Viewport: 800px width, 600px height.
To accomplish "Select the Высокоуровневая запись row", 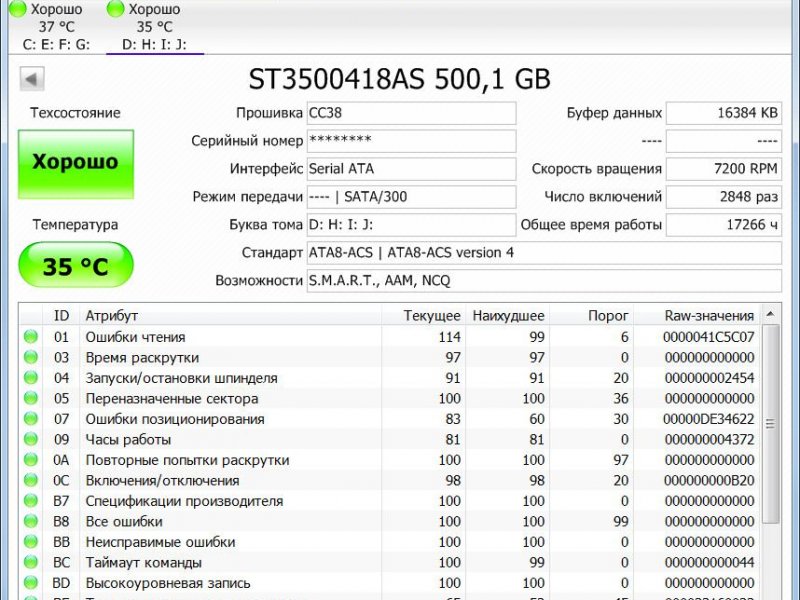I will tap(390, 583).
